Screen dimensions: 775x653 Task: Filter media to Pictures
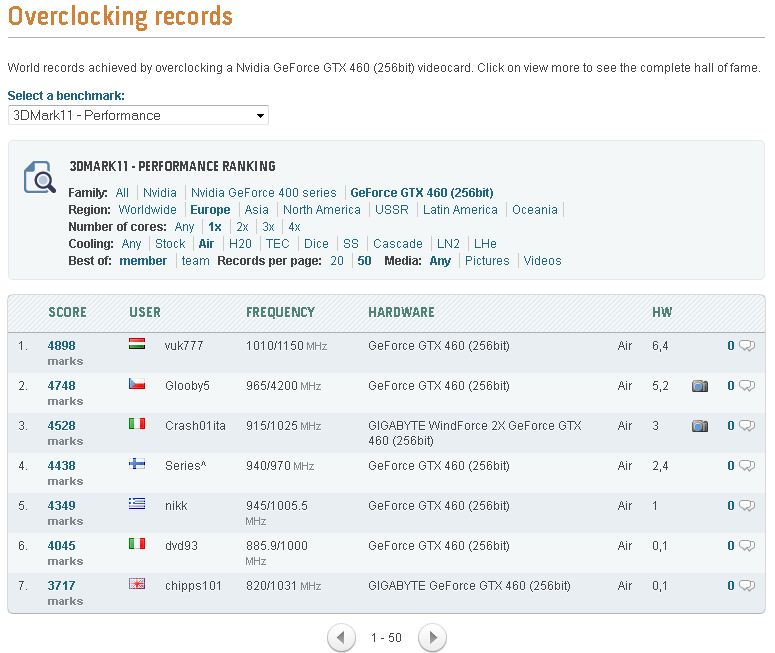click(x=487, y=261)
